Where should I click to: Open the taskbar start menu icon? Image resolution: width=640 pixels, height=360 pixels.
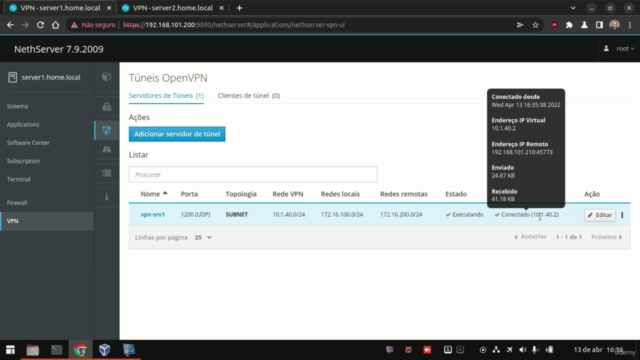click(x=10, y=350)
